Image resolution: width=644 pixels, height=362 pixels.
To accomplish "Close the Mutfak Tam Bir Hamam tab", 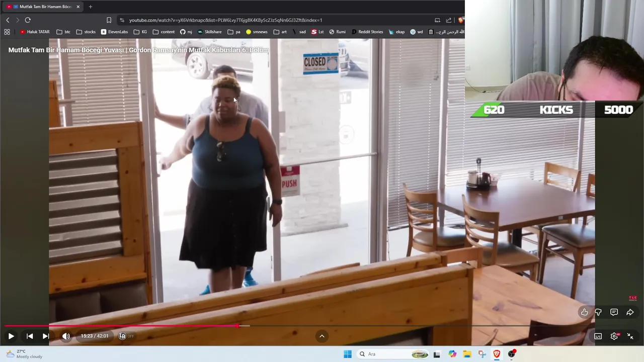I will (78, 7).
